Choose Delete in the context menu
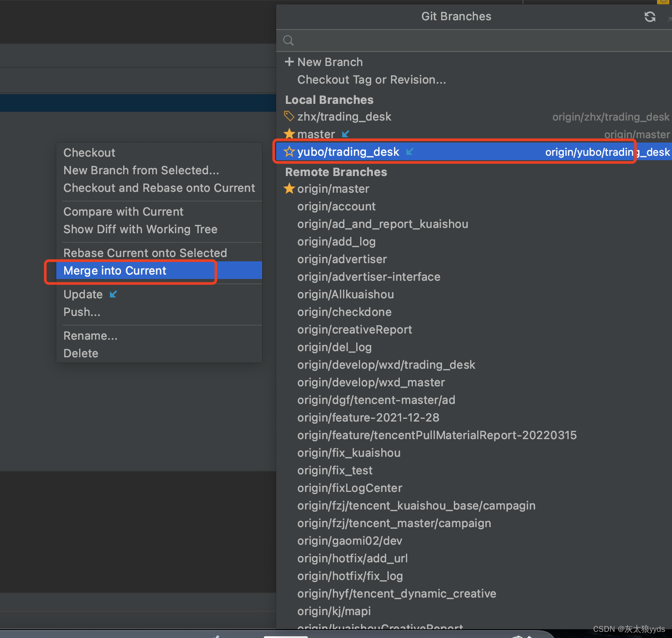This screenshot has height=638, width=672. 81,353
